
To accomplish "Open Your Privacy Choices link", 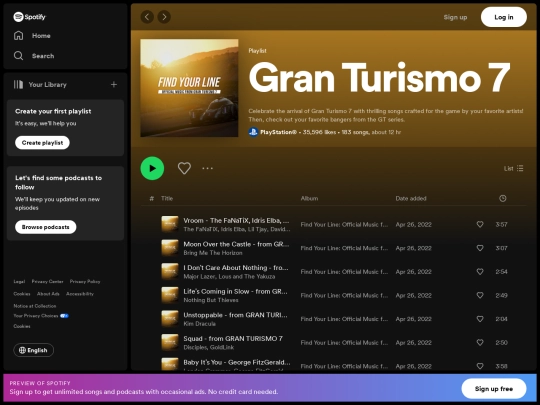I will 41,315.
